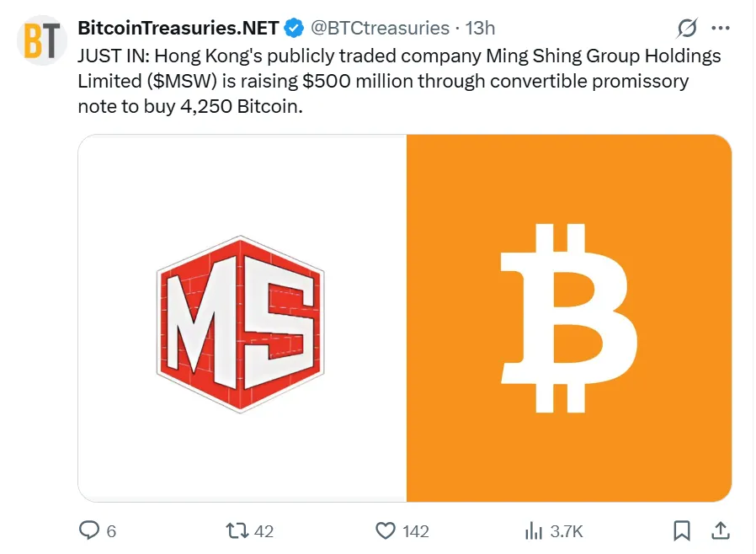Click the repost arrows icon
Screen dimensions: 756x554
[x=237, y=530]
